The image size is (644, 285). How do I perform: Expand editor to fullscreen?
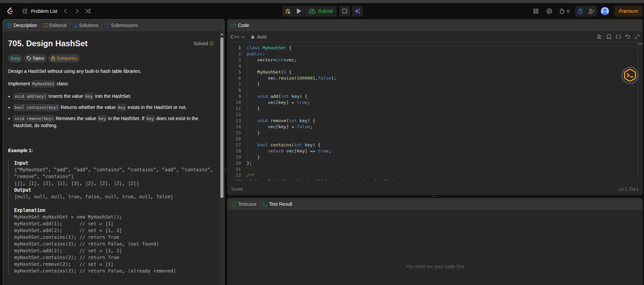tap(637, 37)
